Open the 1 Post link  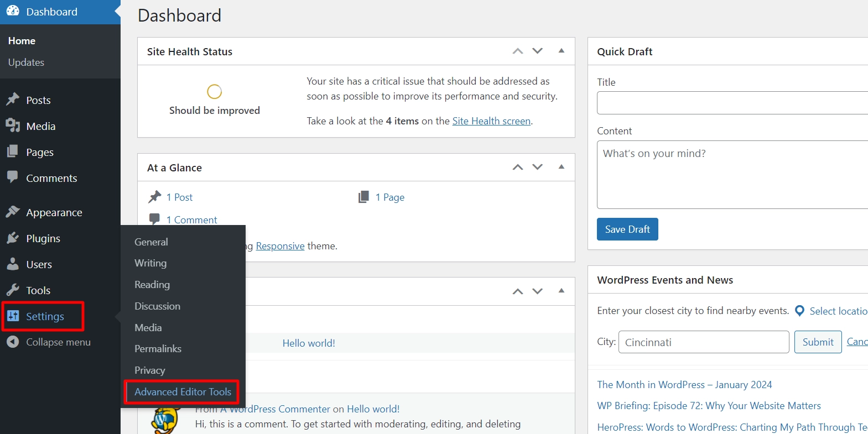[179, 197]
